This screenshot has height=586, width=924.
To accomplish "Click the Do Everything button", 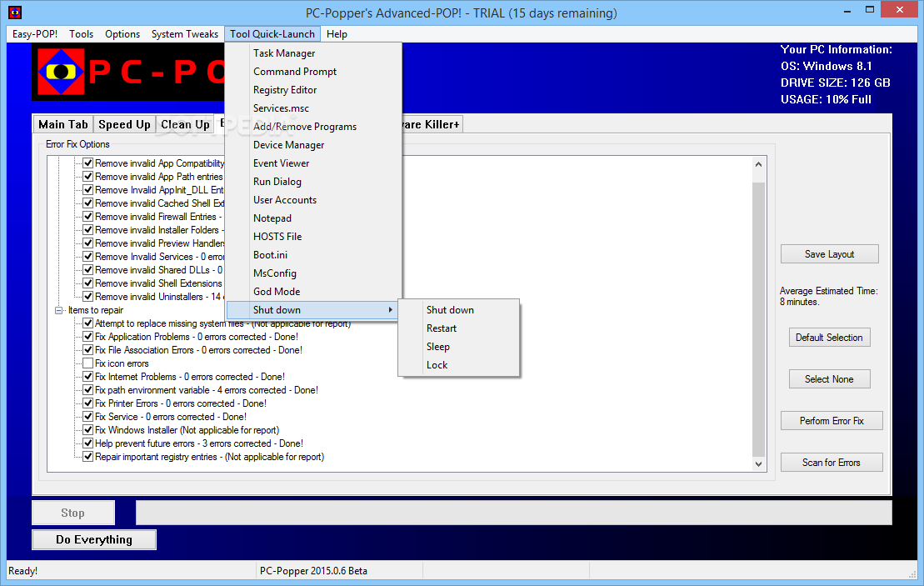I will coord(94,539).
